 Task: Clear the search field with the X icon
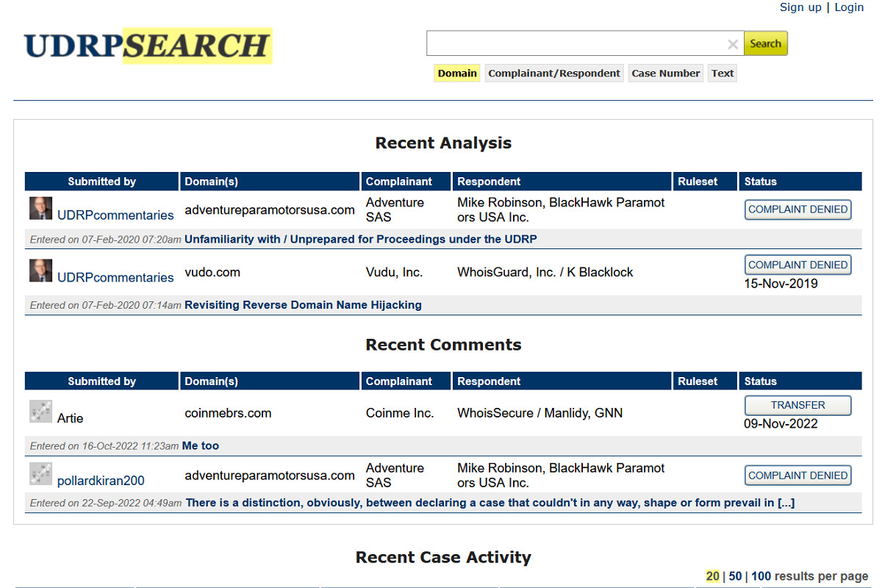(733, 44)
